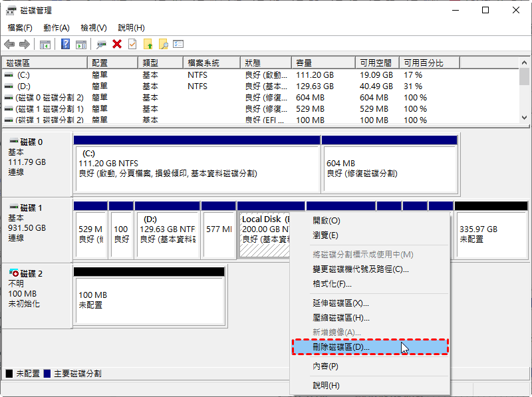Select 變更磁碟機代號及路徑(C)... option
532x397 pixels.
coord(360,269)
